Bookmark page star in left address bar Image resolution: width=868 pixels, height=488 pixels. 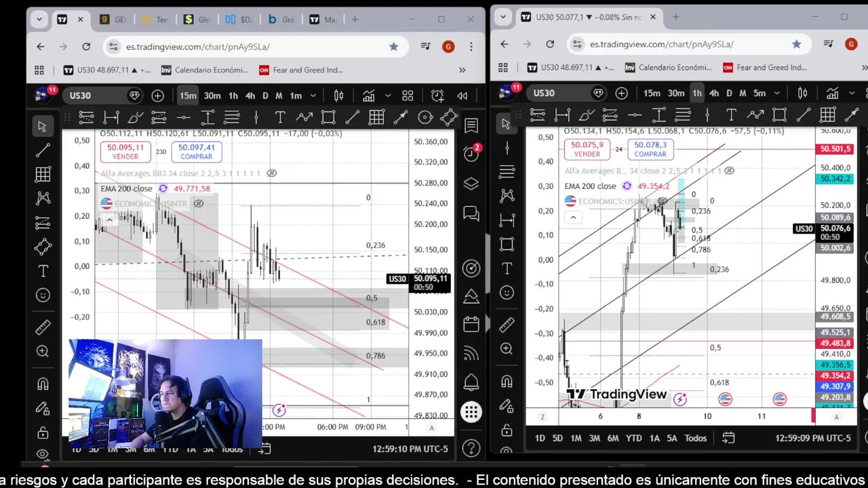pyautogui.click(x=393, y=47)
